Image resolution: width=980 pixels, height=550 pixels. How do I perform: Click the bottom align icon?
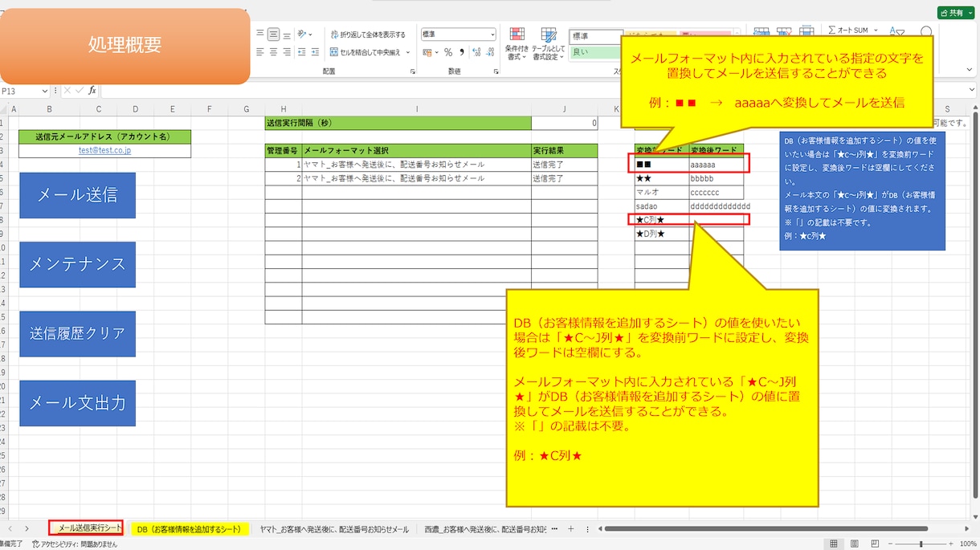(287, 35)
